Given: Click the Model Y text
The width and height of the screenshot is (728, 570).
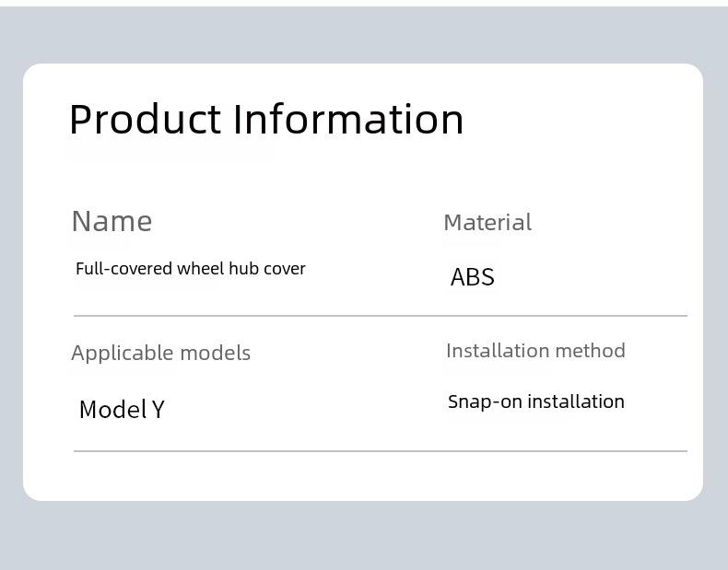Looking at the screenshot, I should click(122, 410).
